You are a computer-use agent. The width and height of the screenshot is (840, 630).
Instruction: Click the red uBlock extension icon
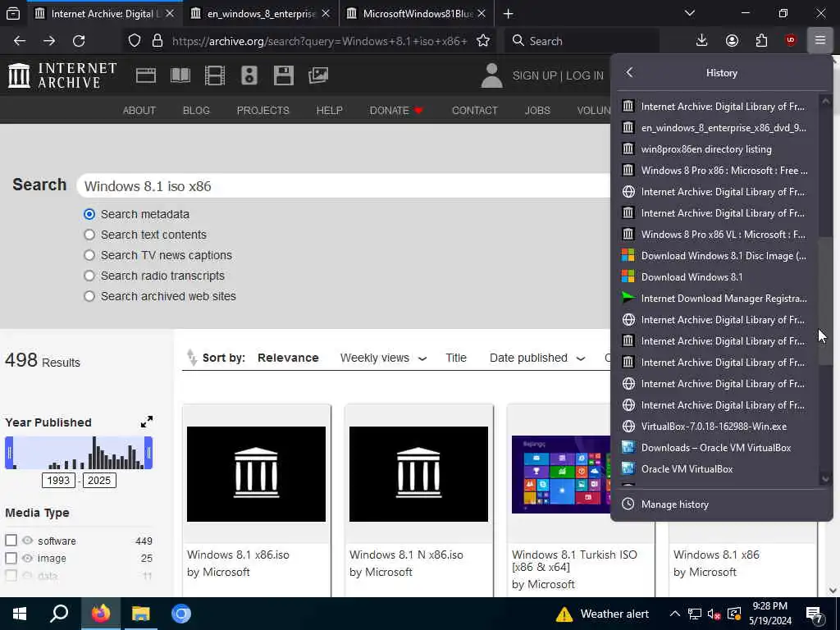[x=791, y=41]
